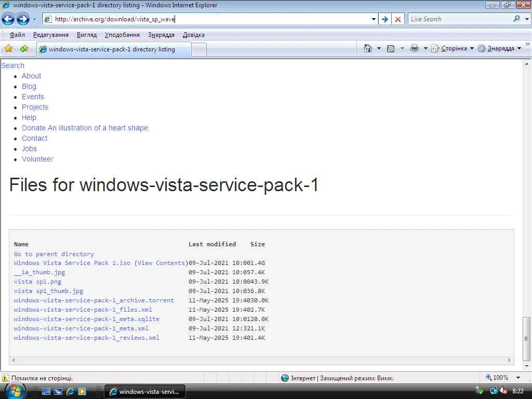
Task: Open the Редагування menu
Action: [50, 35]
